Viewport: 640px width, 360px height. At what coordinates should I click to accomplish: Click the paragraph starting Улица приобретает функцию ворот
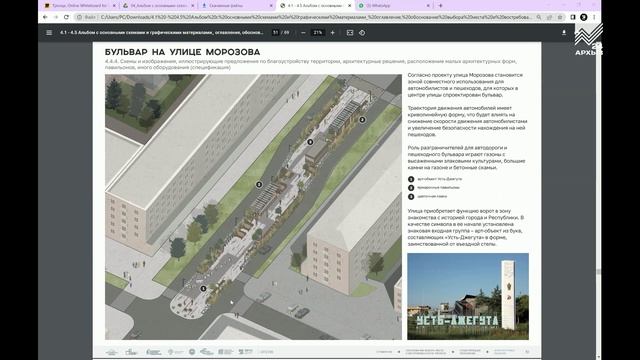466,227
